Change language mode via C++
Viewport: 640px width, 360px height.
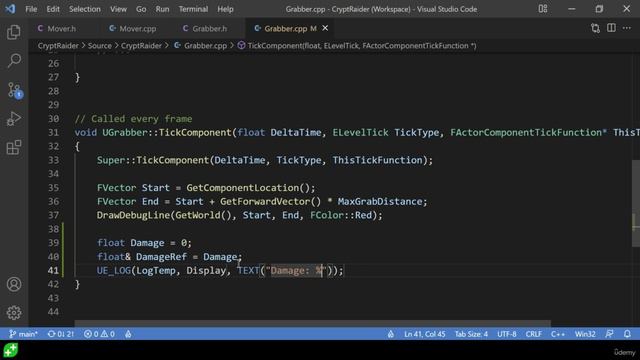[x=558, y=334]
